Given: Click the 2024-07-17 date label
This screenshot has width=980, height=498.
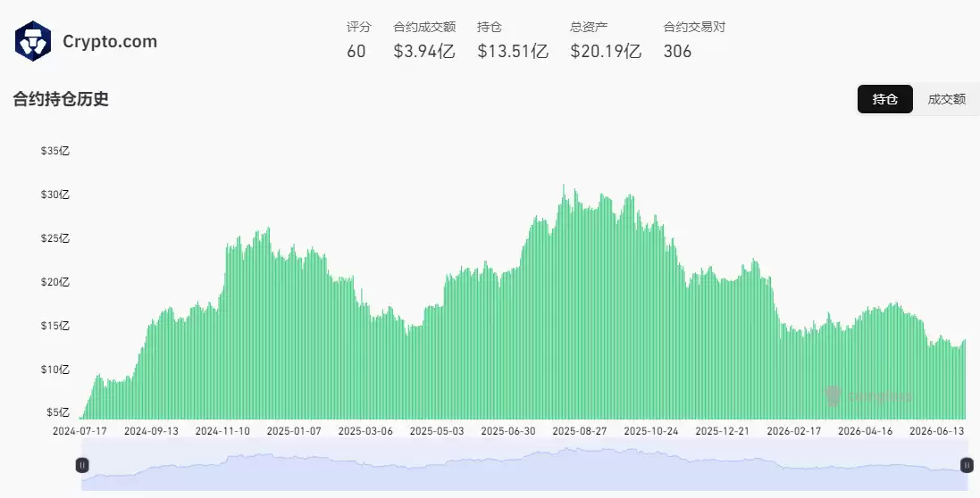Looking at the screenshot, I should 80,431.
